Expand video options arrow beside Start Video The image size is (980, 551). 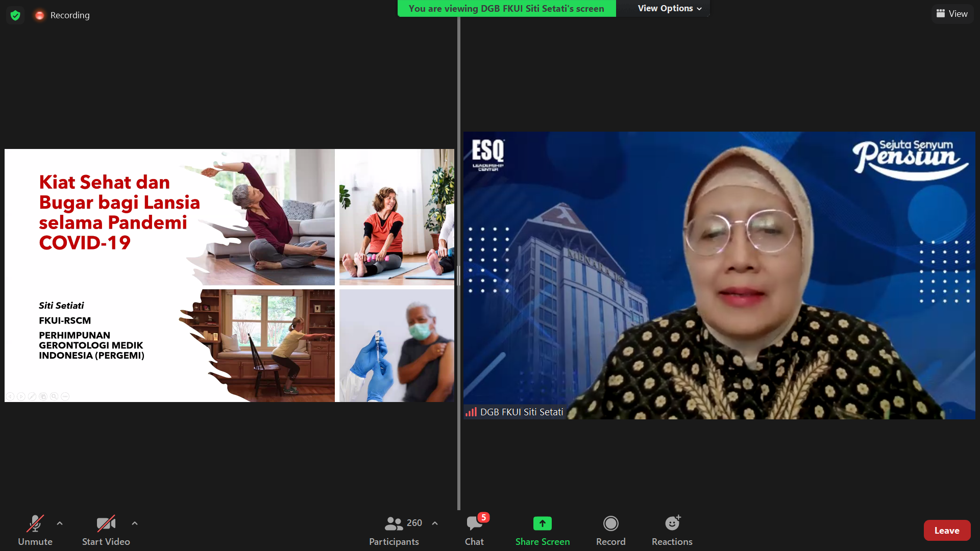(135, 523)
